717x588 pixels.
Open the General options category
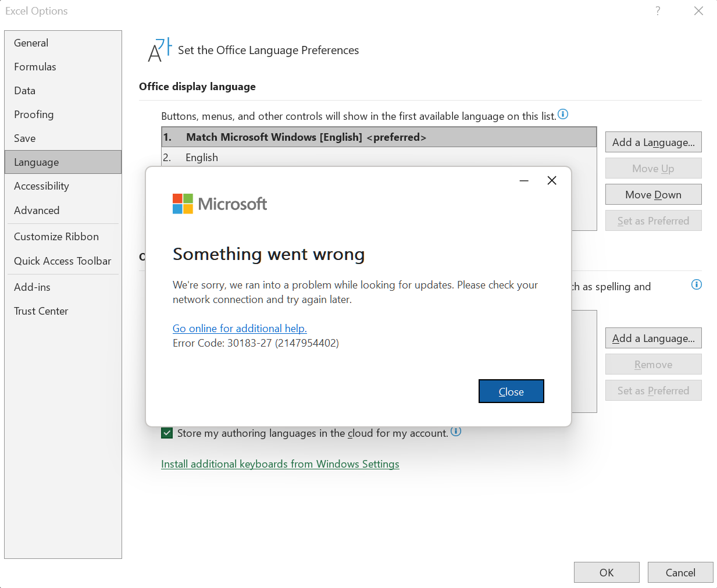pos(63,43)
